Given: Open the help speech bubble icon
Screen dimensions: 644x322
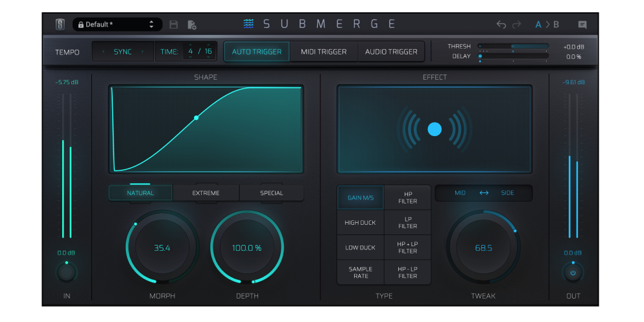Looking at the screenshot, I should 582,25.
